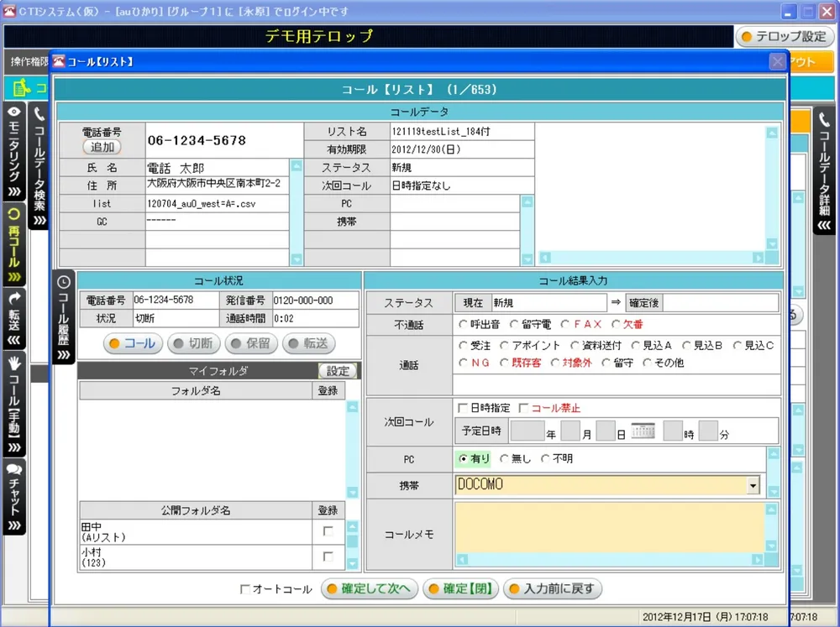The image size is (840, 627).
Task: Click the コール button
Action: click(x=133, y=344)
